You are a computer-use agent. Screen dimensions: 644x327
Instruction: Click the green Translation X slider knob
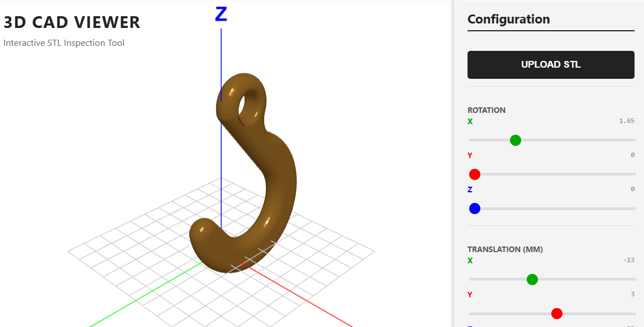click(532, 279)
